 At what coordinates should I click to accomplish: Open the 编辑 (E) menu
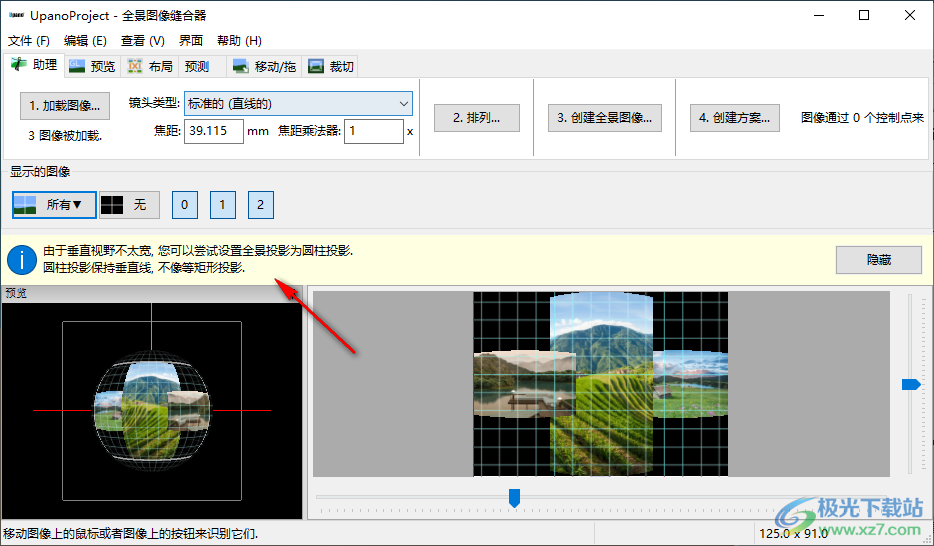[x=85, y=40]
